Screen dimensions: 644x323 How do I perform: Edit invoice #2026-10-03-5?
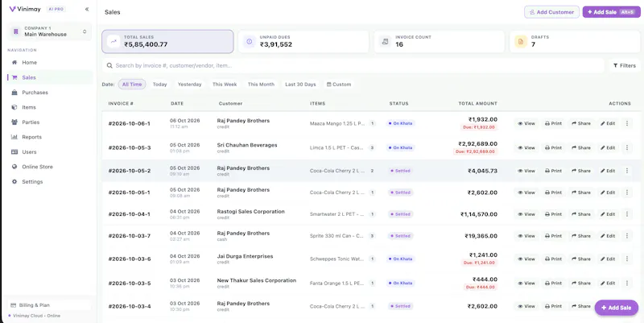point(608,284)
